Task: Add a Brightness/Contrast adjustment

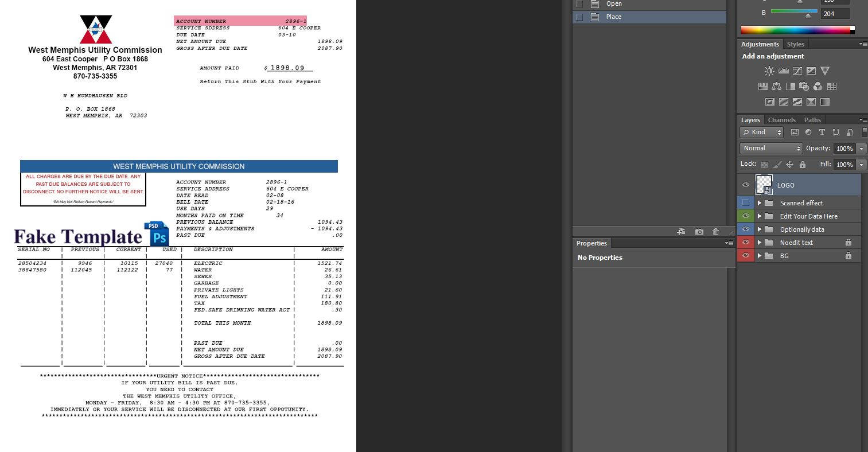Action: point(769,71)
